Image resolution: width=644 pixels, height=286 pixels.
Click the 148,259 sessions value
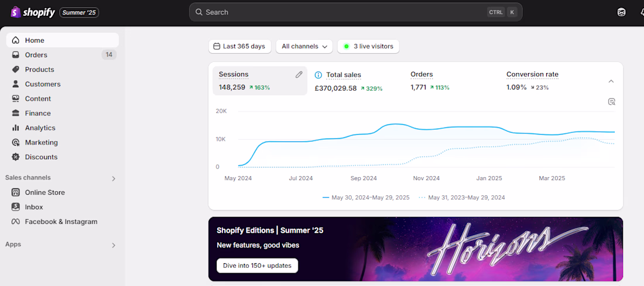(232, 87)
